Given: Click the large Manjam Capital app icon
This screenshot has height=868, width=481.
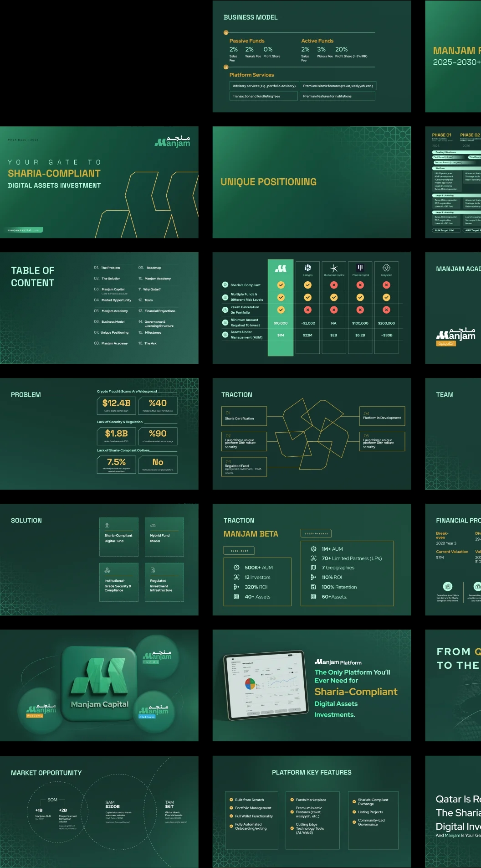Looking at the screenshot, I should point(99,683).
